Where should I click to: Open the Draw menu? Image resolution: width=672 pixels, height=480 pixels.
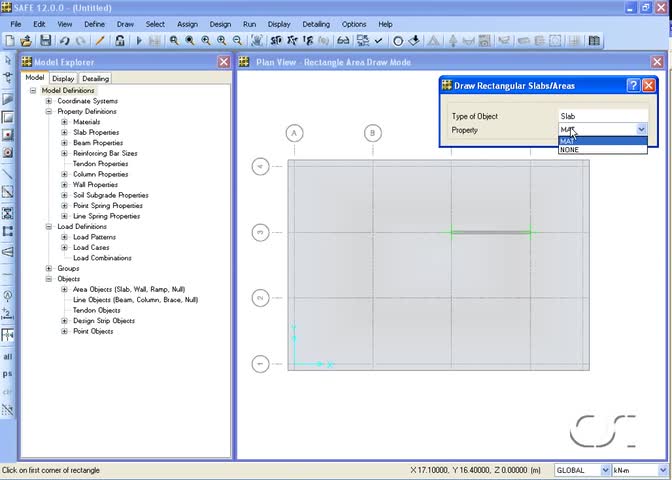click(x=125, y=24)
